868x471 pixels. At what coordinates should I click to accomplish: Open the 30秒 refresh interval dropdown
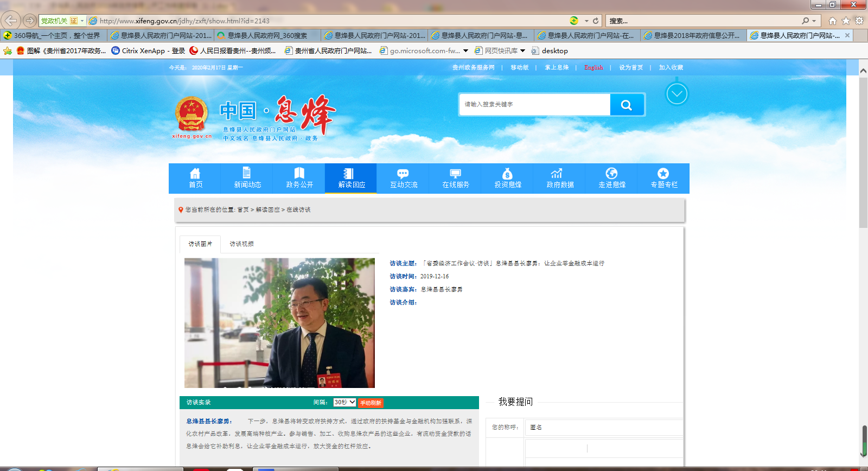344,402
